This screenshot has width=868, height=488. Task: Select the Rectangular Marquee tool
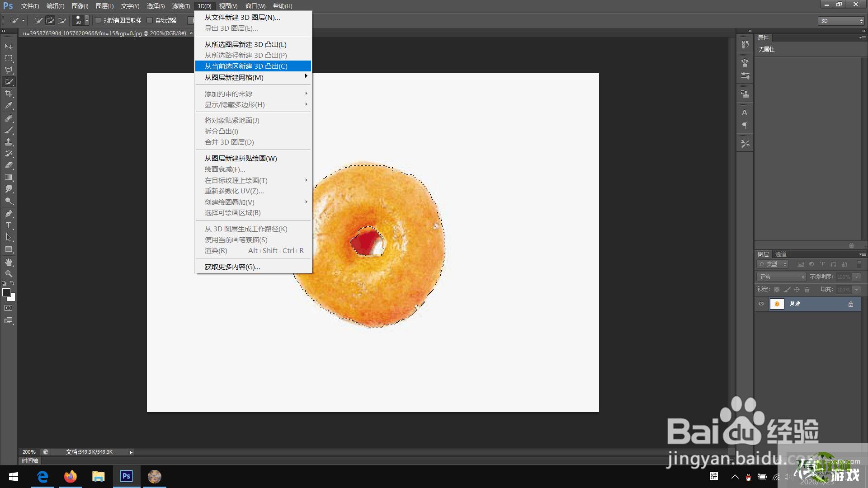click(x=9, y=58)
